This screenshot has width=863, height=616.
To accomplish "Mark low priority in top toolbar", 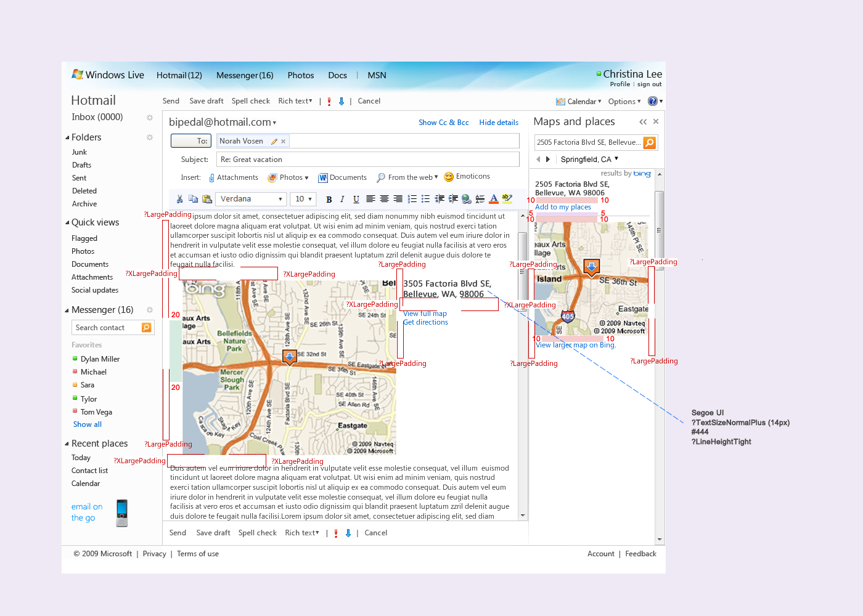I will 342,102.
